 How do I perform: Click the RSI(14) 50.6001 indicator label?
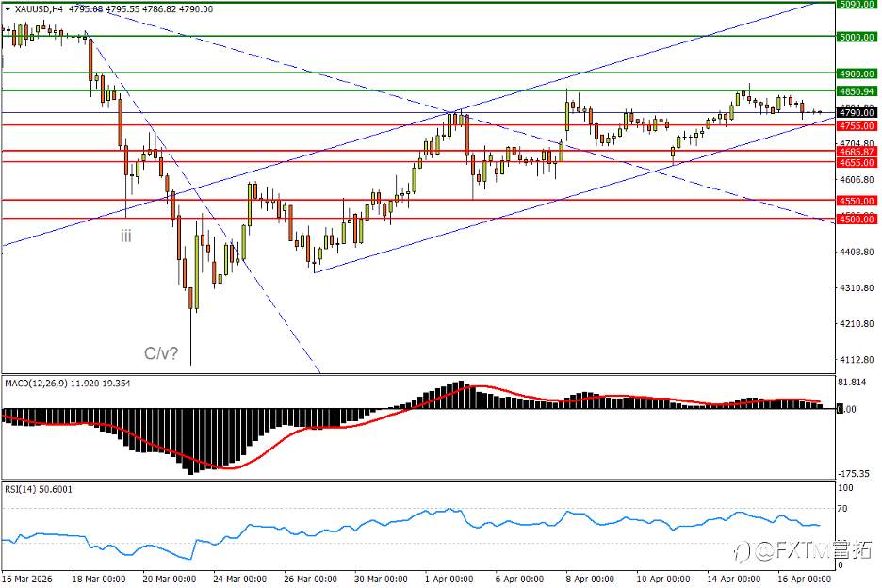[x=39, y=490]
